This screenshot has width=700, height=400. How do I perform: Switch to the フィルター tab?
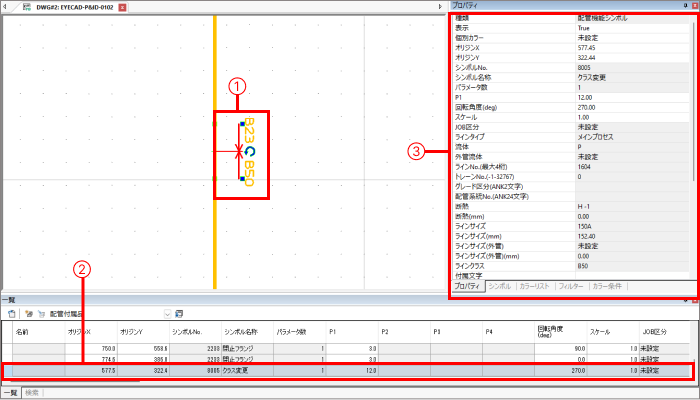(572, 286)
